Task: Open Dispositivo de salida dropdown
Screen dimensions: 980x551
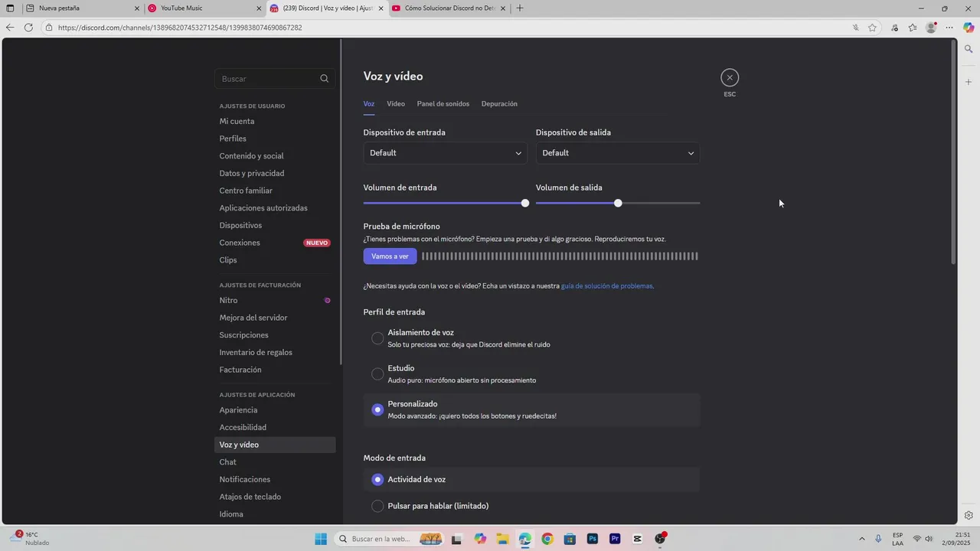Action: tap(618, 153)
